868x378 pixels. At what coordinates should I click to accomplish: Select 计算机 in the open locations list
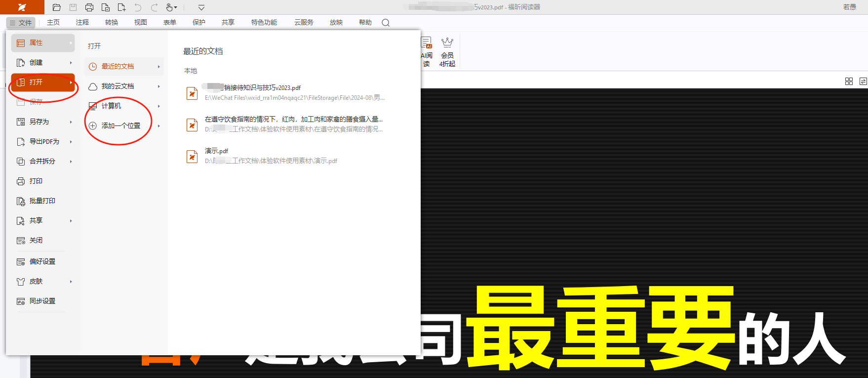(111, 106)
